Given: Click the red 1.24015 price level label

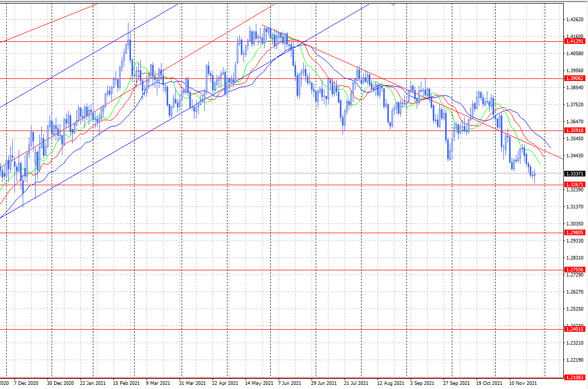Looking at the screenshot, I should (575, 329).
